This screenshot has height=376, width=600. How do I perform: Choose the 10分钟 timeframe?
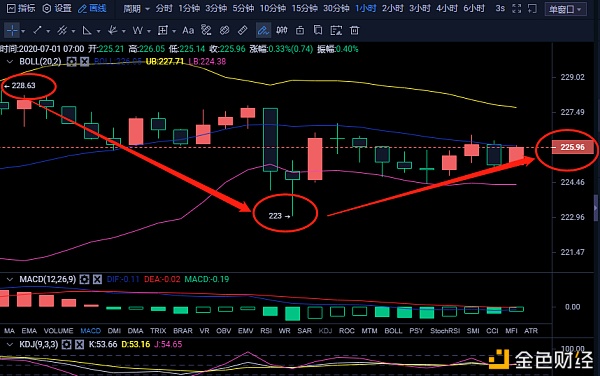click(x=273, y=8)
